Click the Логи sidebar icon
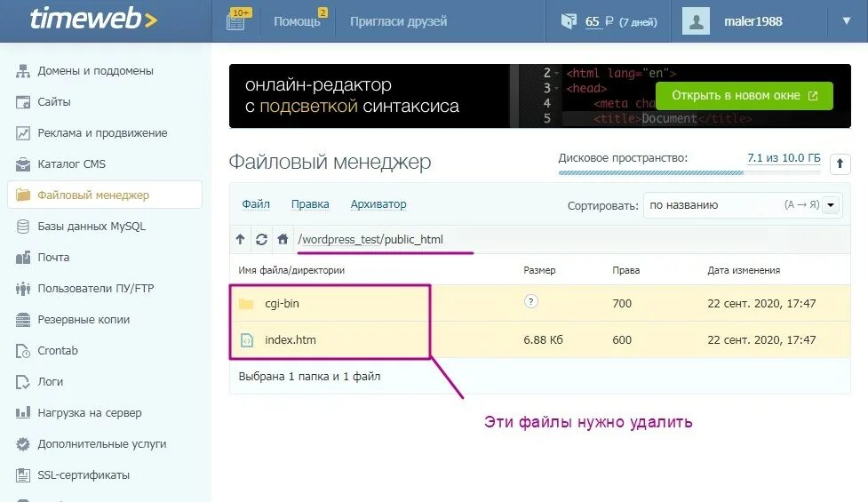Image resolution: width=868 pixels, height=502 pixels. click(x=23, y=382)
